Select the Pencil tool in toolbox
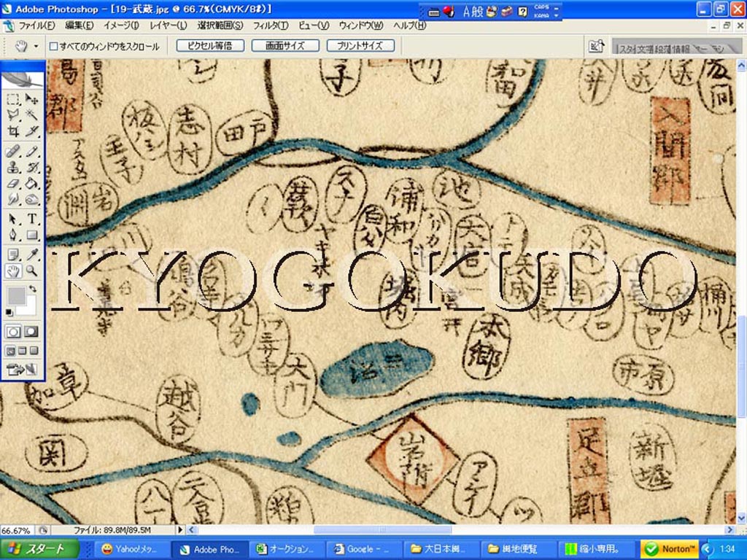747x560 pixels. (x=31, y=152)
